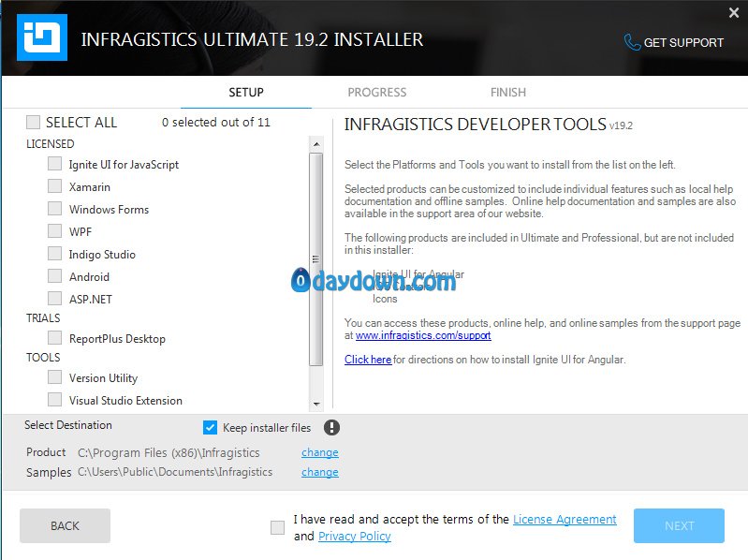This screenshot has width=748, height=560.
Task: Switch to the Progress tab
Action: [x=377, y=92]
